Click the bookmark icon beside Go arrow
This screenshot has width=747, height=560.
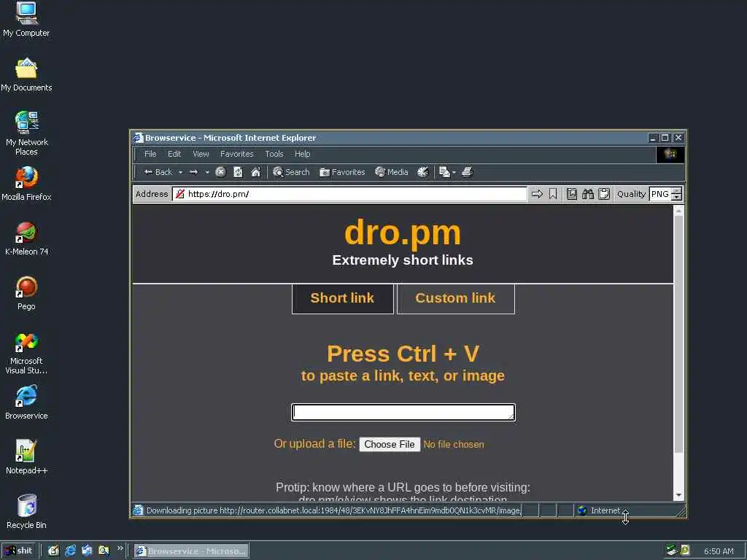click(x=553, y=194)
